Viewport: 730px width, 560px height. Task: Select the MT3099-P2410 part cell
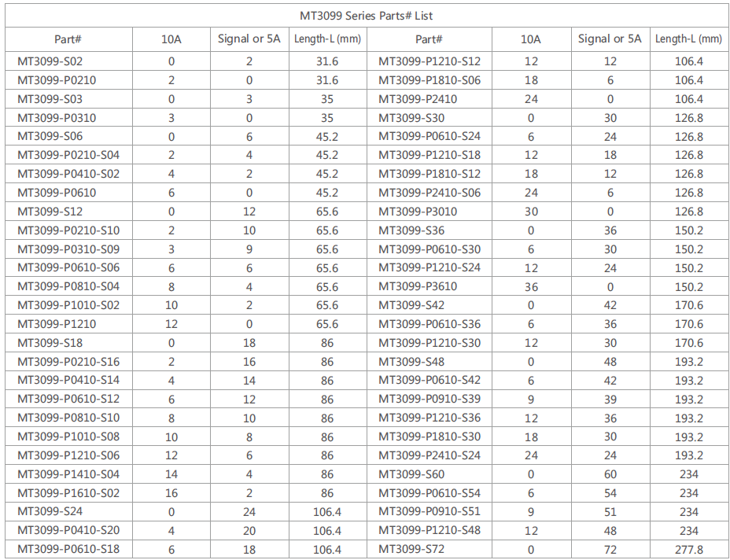[x=418, y=99]
